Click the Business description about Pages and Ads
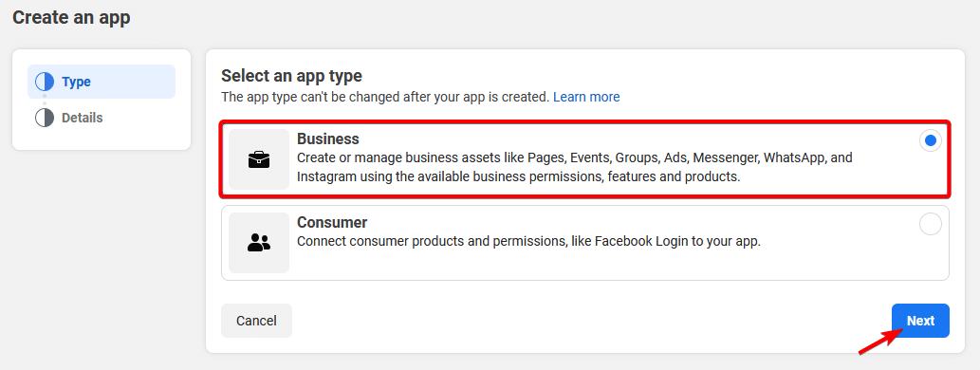980x370 pixels. point(574,167)
